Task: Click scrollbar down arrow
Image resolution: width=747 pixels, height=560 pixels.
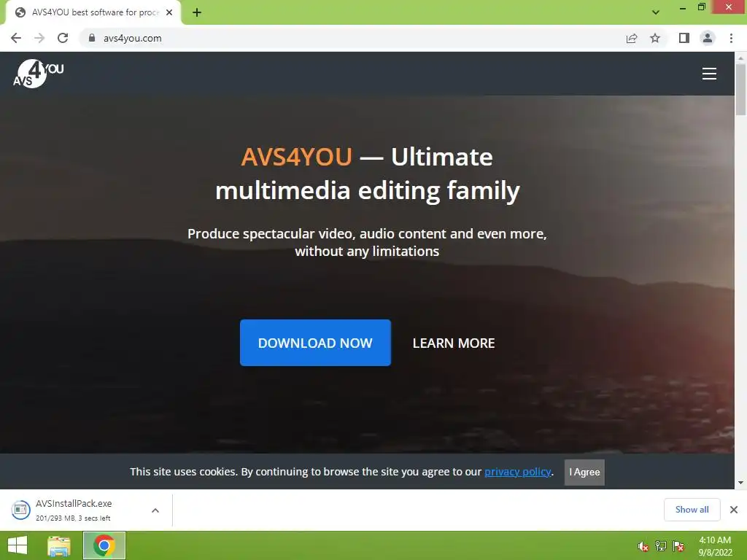Action: click(x=740, y=483)
